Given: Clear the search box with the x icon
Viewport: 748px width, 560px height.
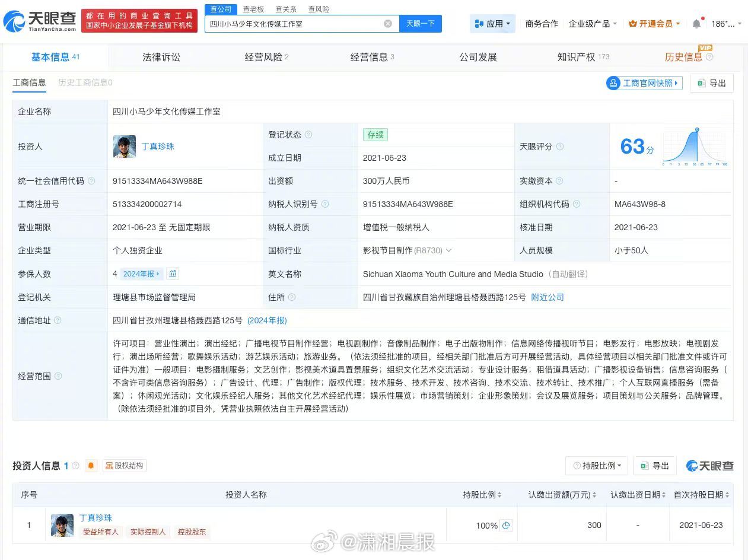Looking at the screenshot, I should coord(389,23).
